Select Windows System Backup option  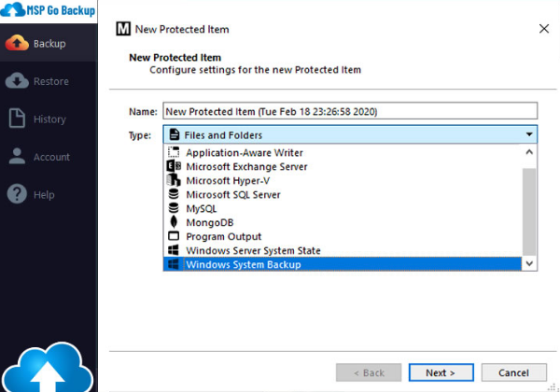[x=343, y=264]
